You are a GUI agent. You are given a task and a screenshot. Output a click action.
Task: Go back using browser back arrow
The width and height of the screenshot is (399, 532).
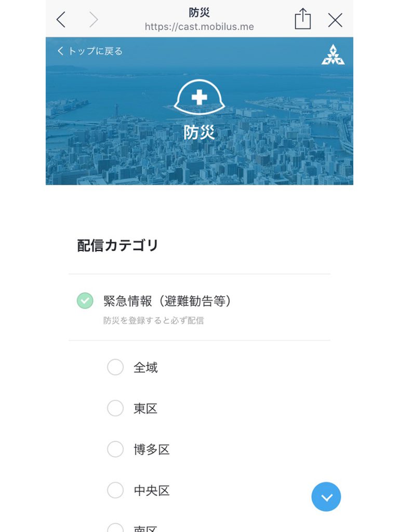point(61,20)
